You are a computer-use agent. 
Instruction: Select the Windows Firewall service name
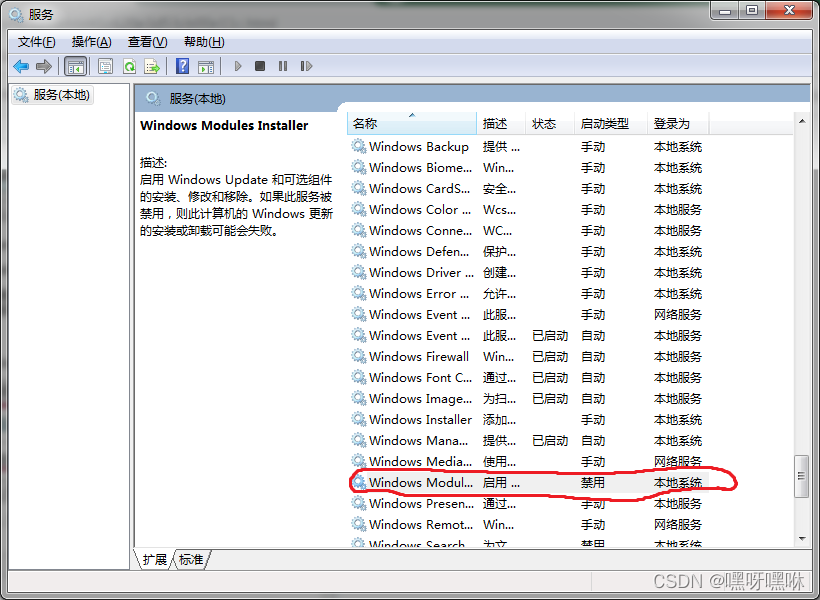click(x=419, y=356)
